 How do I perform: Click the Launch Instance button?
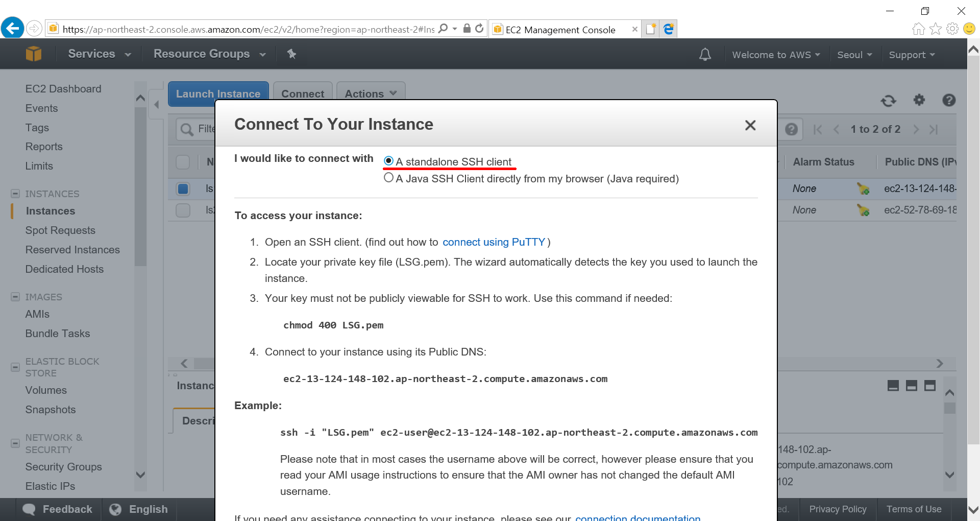(x=218, y=93)
